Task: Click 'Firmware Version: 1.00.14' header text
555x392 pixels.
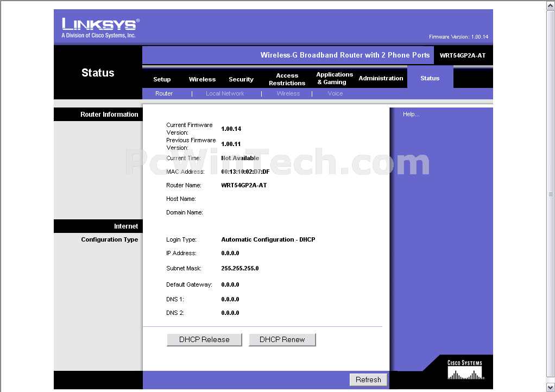Action: pyautogui.click(x=458, y=37)
